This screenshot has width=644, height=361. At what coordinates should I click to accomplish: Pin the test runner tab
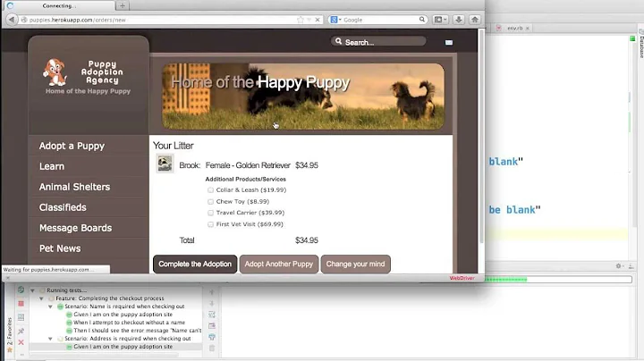tap(21, 331)
